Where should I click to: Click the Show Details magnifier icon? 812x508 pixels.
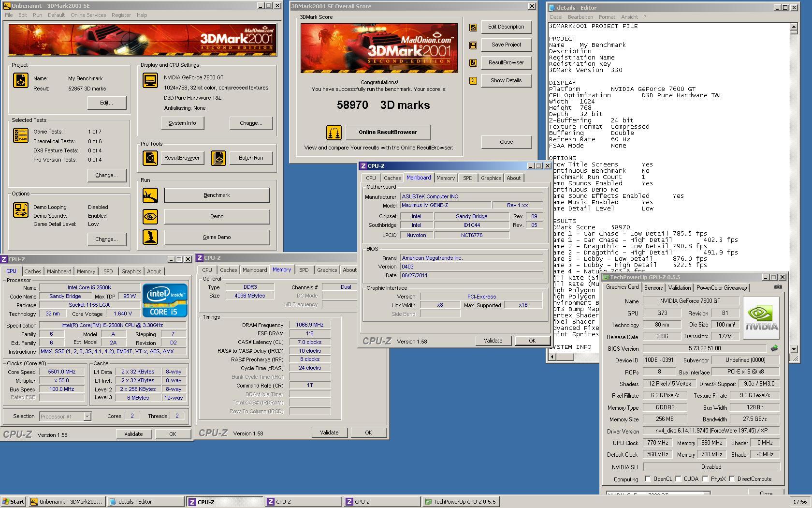(473, 81)
